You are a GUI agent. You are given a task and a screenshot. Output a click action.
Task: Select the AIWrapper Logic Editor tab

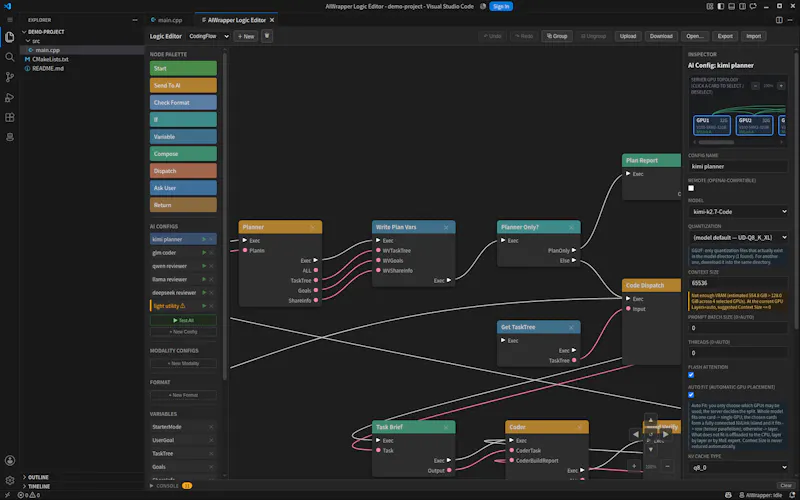click(x=236, y=20)
